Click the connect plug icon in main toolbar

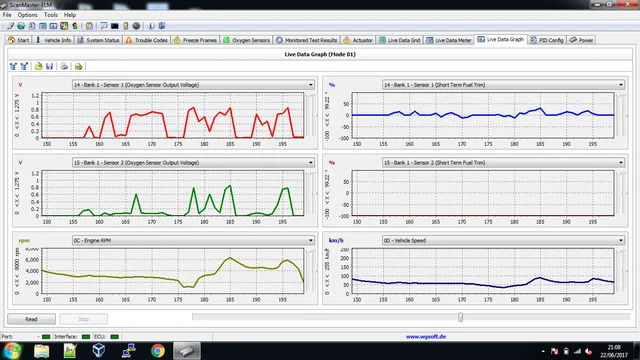click(x=11, y=26)
